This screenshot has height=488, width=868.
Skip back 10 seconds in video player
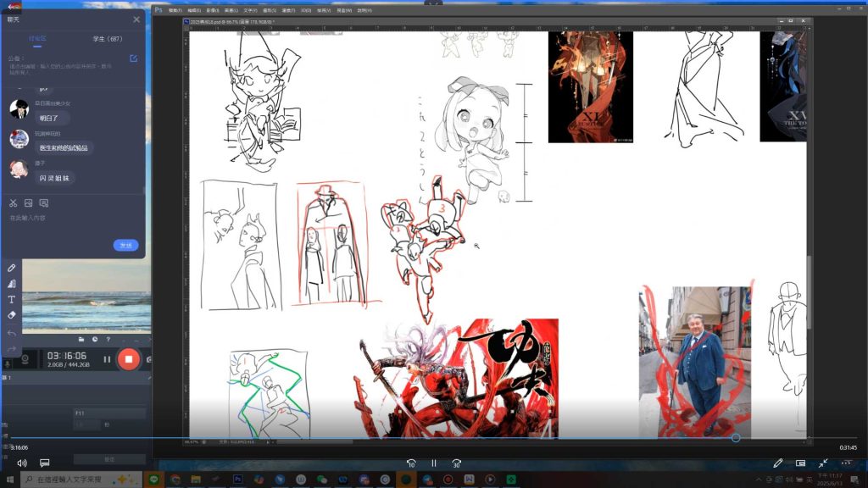click(411, 463)
